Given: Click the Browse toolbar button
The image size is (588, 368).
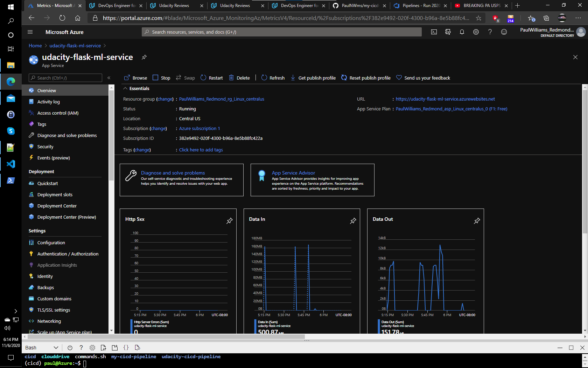Looking at the screenshot, I should (136, 78).
